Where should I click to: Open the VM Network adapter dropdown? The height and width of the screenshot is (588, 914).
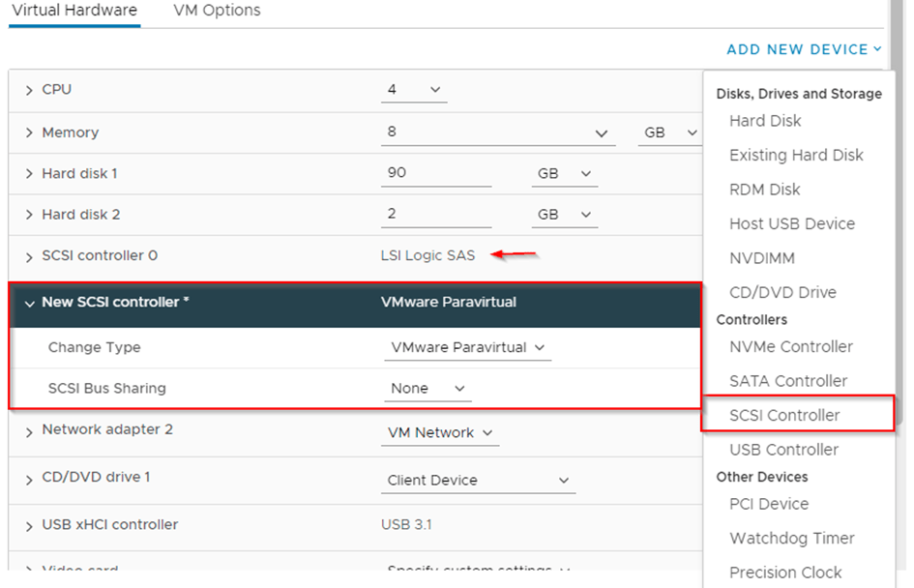440,432
